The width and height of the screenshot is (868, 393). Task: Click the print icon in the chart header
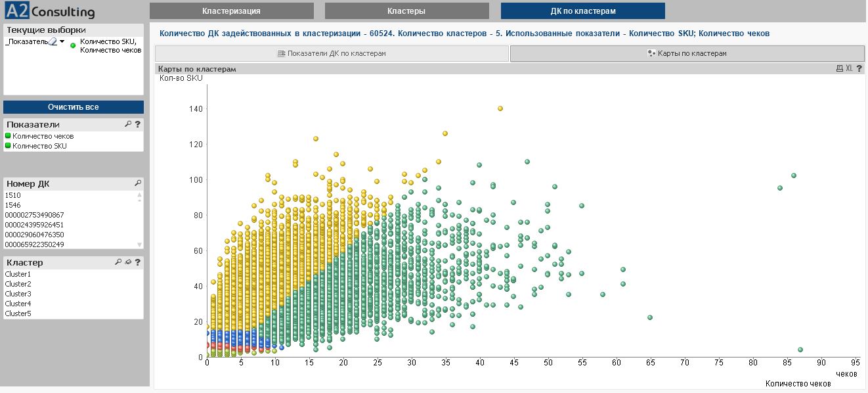point(839,68)
